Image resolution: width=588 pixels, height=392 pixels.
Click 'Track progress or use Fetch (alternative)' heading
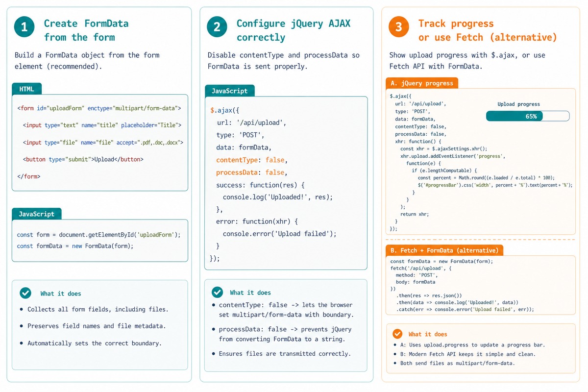(x=488, y=30)
